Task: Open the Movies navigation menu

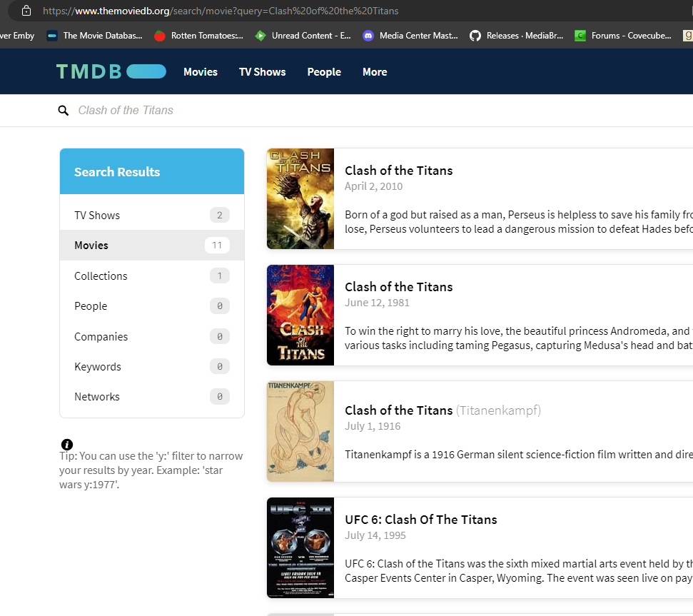Action: coord(201,72)
